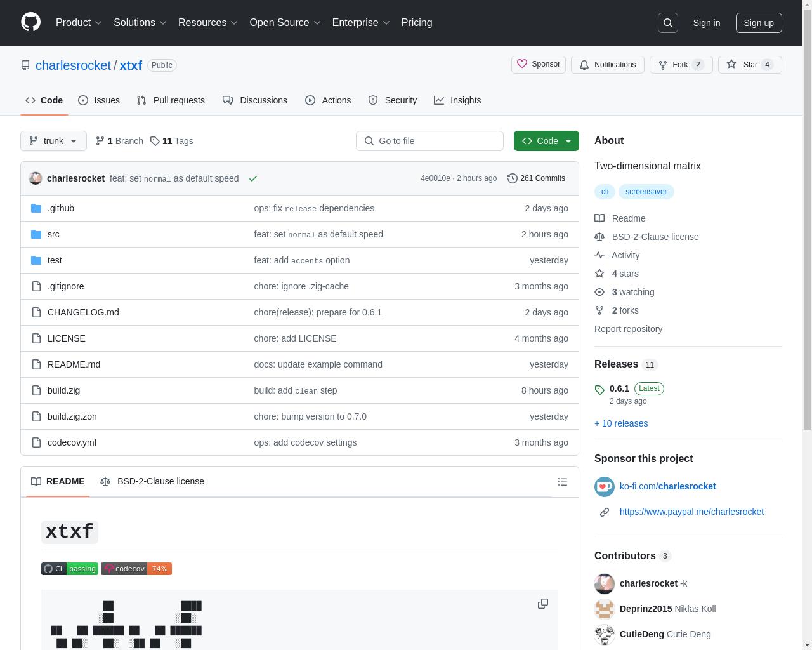Fork the xtxf repository
Image resolution: width=812 pixels, height=650 pixels.
pos(681,65)
